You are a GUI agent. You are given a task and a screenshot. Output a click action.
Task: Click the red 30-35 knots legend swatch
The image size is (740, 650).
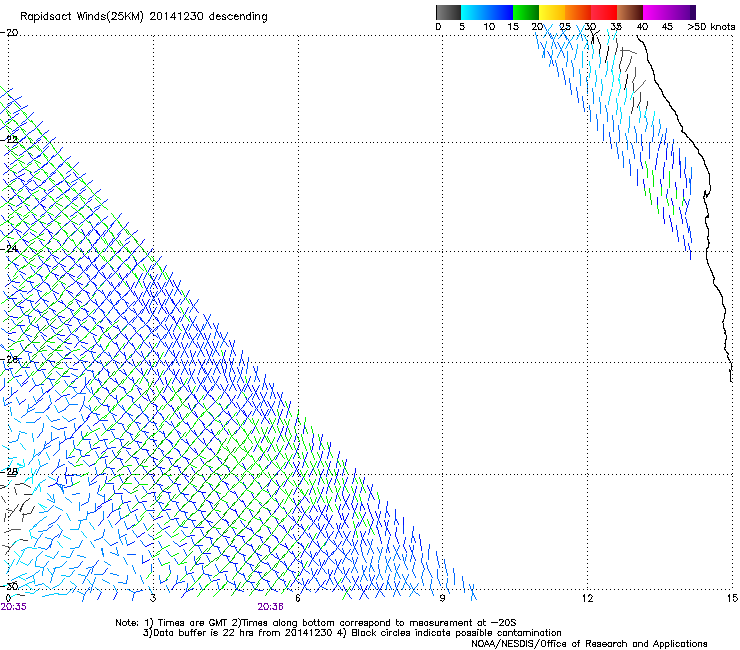tap(604, 12)
